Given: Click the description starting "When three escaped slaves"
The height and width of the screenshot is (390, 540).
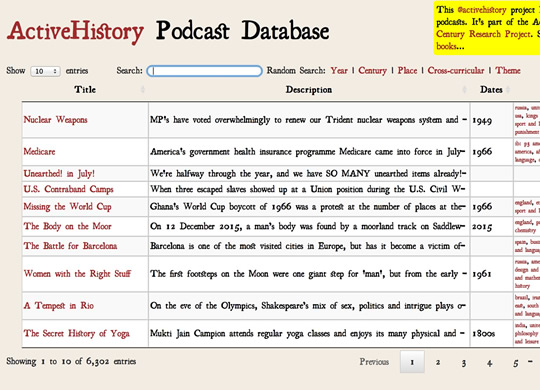Looking at the screenshot, I should 308,189.
